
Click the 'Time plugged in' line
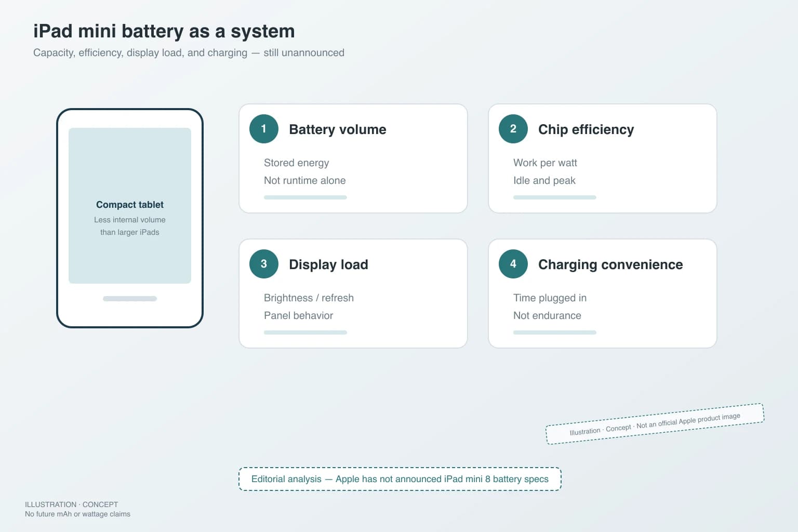(550, 298)
